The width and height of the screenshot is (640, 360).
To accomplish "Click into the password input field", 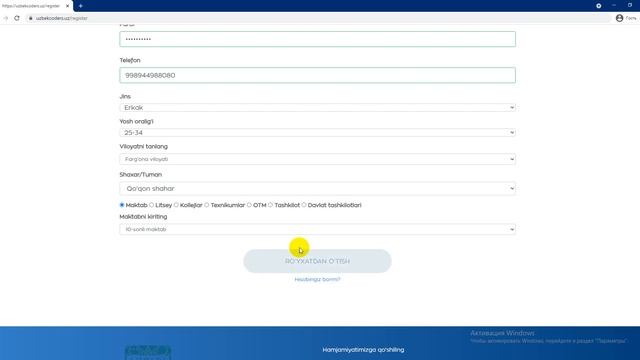I will click(x=317, y=39).
